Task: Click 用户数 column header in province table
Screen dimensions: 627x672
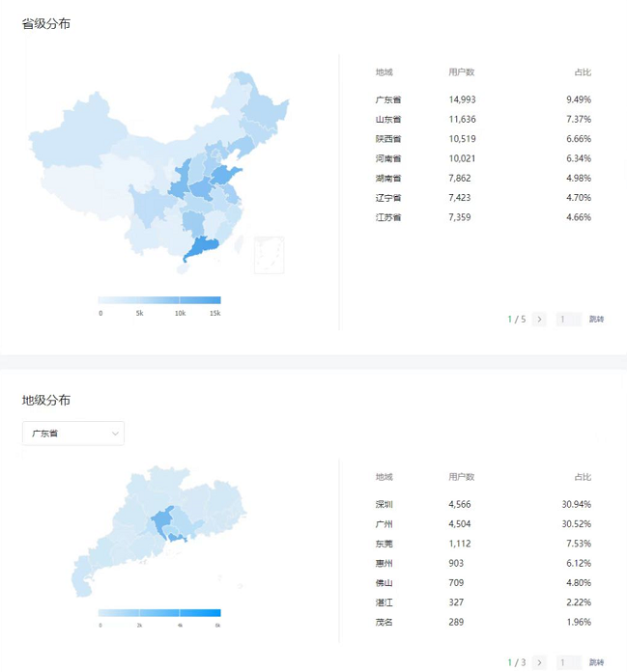Action: [x=462, y=72]
